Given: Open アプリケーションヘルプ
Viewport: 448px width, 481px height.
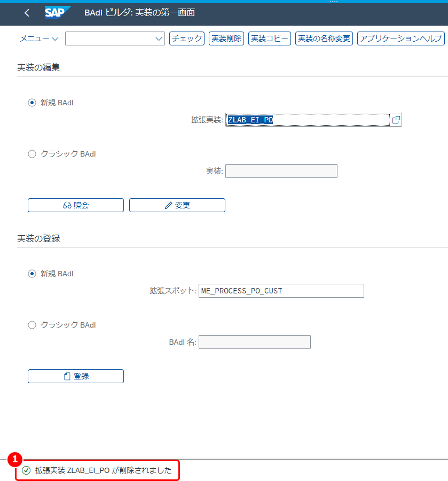Looking at the screenshot, I should [401, 38].
